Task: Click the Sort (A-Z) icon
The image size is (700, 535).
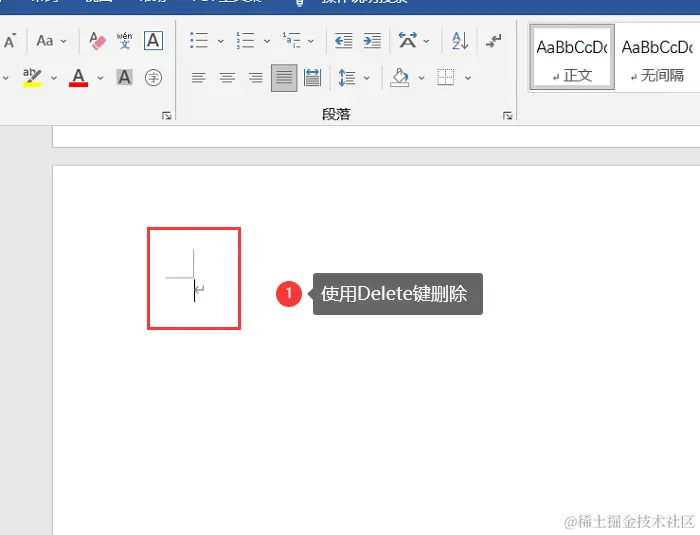Action: click(460, 41)
